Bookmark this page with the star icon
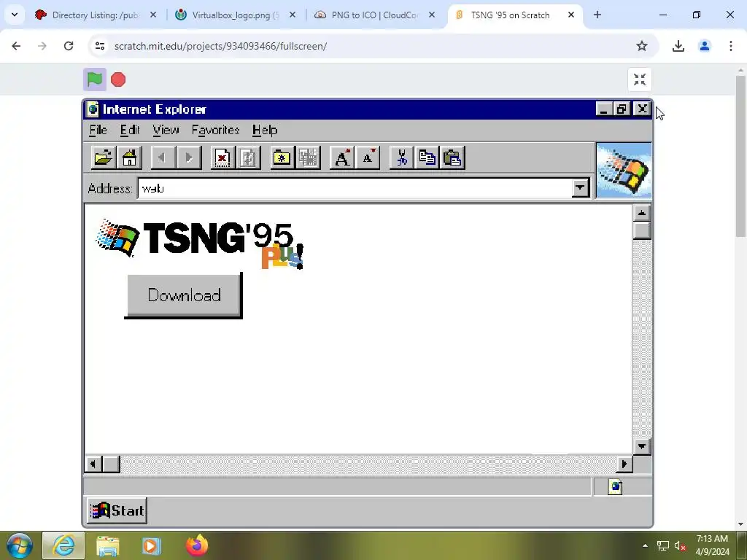 click(642, 46)
